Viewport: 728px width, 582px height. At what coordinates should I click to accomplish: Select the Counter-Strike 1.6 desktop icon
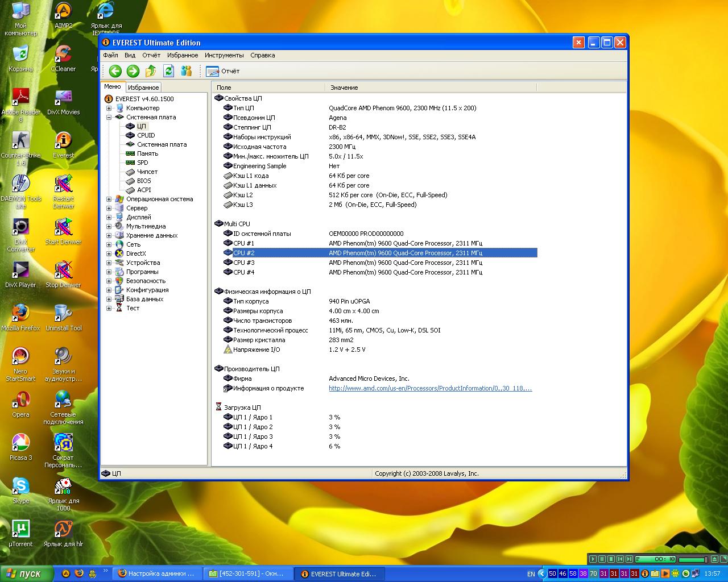(20, 148)
